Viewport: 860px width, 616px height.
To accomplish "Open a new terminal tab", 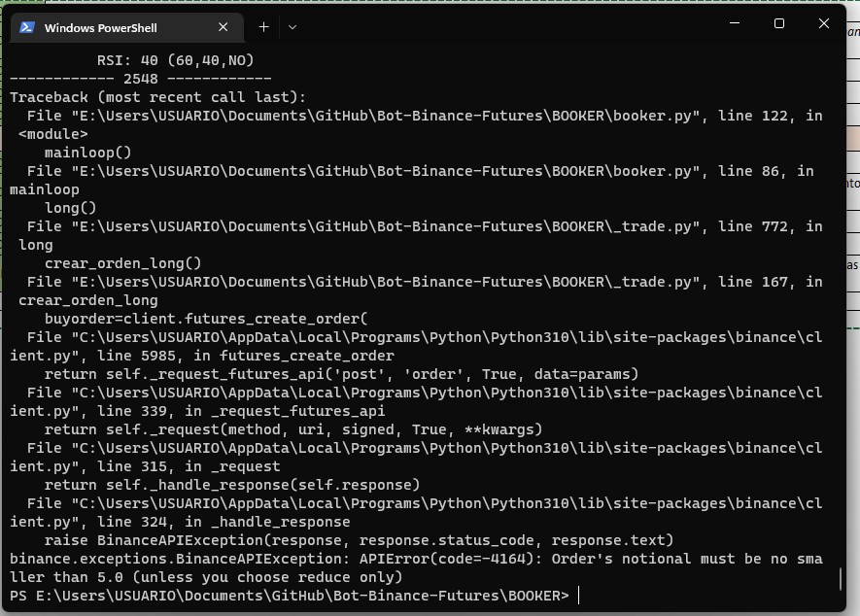I will pos(263,27).
